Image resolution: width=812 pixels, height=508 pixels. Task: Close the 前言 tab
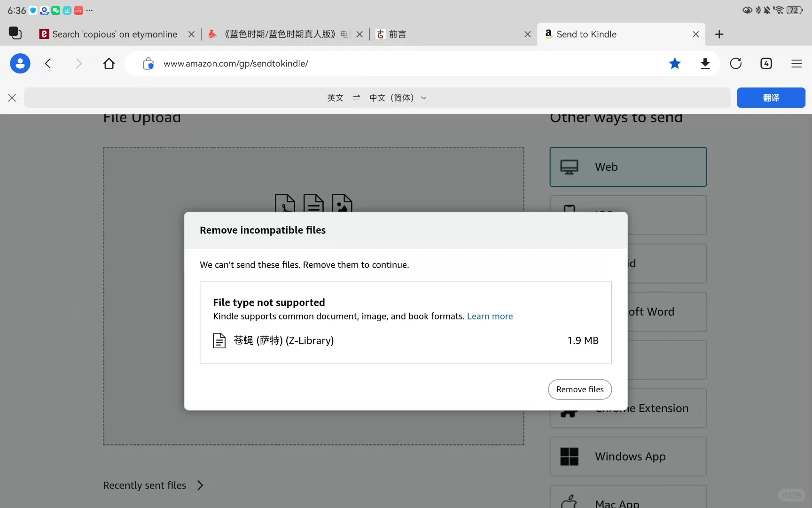pos(528,34)
